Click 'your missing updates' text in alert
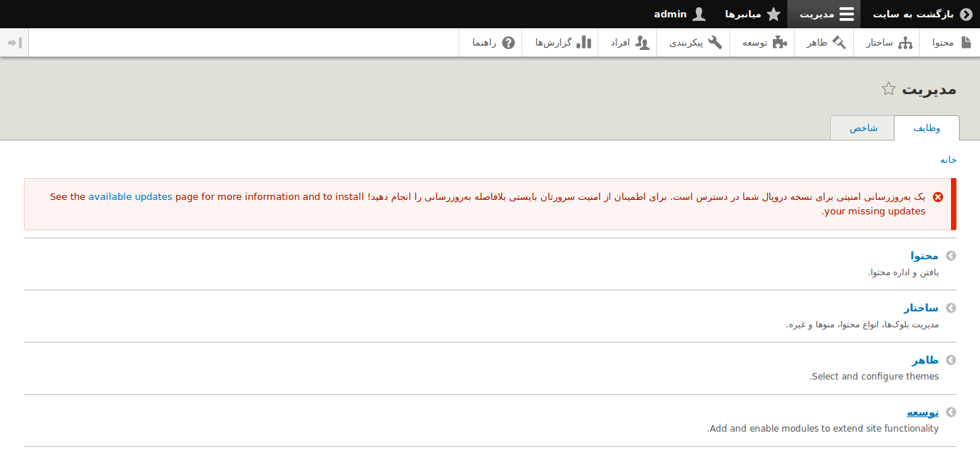This screenshot has height=457, width=980. click(874, 211)
